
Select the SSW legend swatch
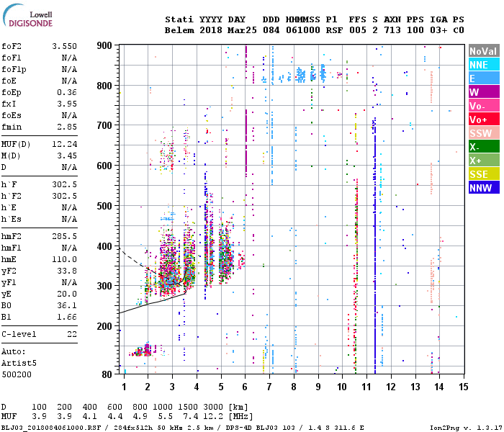(484, 133)
